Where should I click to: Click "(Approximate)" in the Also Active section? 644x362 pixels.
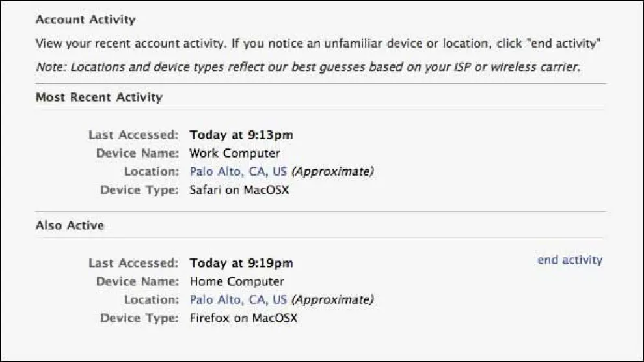332,300
